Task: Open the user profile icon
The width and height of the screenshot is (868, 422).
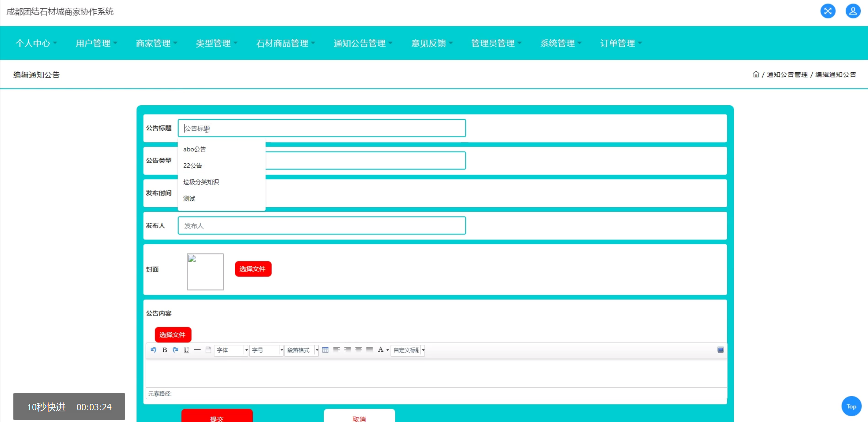Action: (853, 11)
